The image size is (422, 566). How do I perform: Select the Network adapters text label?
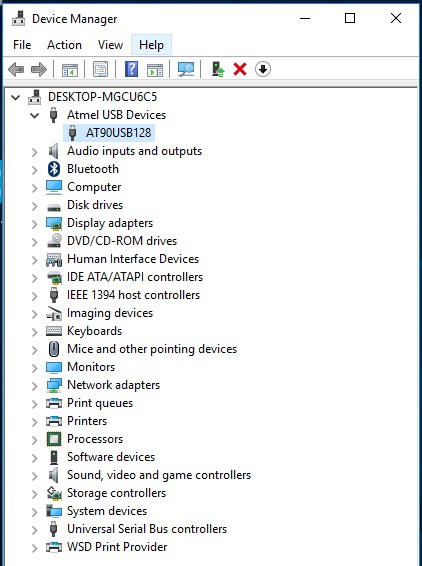[113, 385]
